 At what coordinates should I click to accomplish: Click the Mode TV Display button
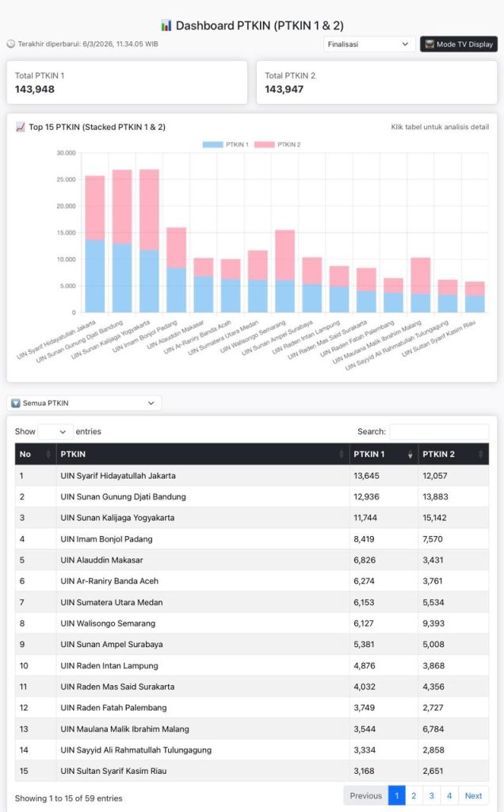pos(458,44)
